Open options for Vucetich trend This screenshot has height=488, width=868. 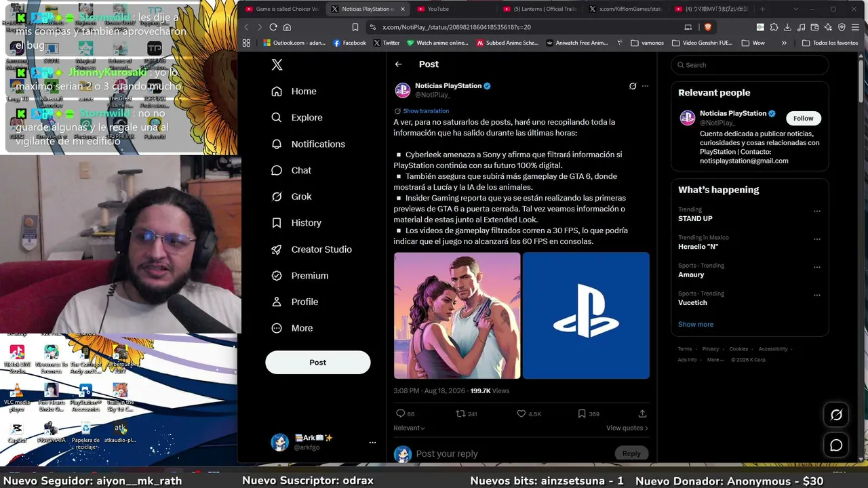(817, 296)
